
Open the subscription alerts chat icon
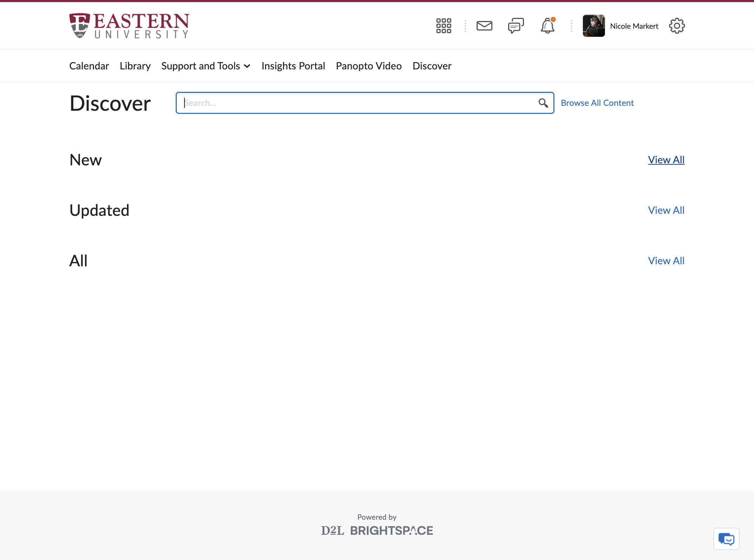click(516, 26)
